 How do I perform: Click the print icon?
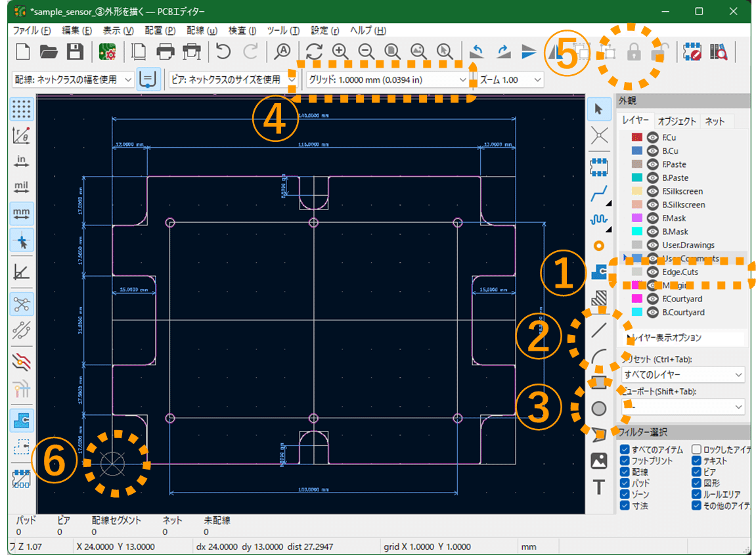[x=166, y=52]
